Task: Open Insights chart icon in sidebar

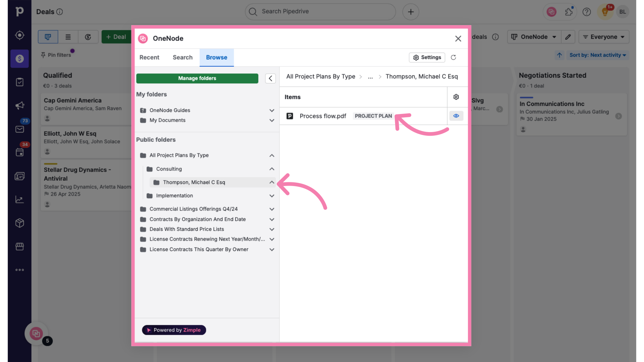Action: point(19,199)
